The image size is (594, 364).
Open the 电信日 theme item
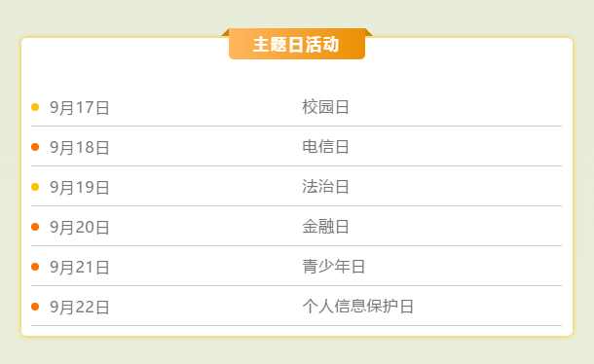[325, 147]
